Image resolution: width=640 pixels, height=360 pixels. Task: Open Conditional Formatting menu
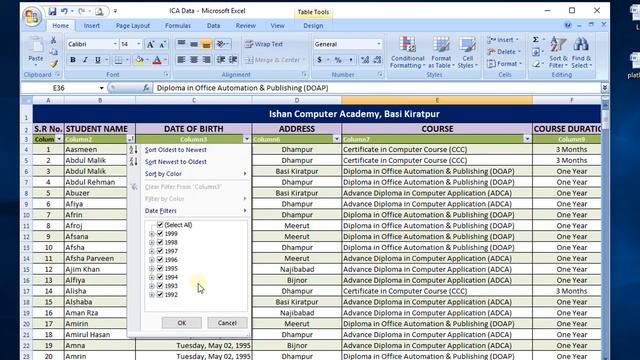pos(407,53)
